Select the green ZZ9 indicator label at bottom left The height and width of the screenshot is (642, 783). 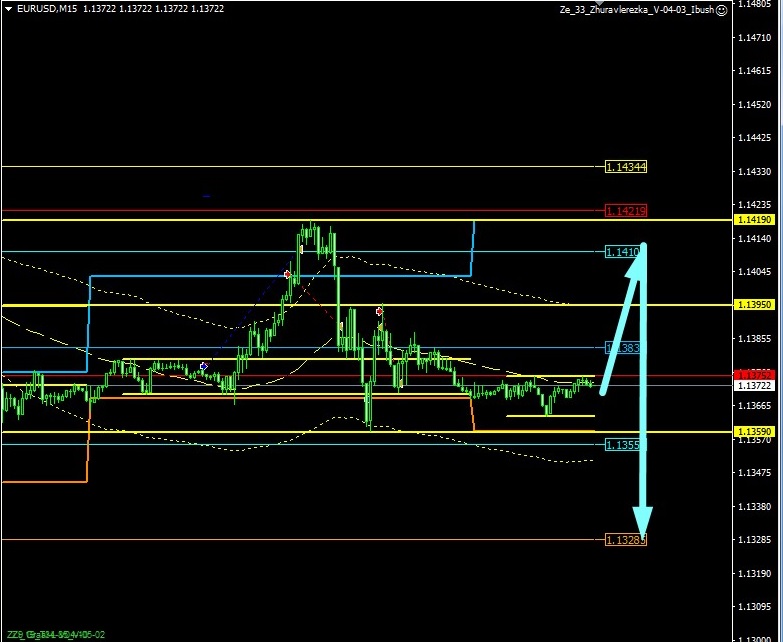(x=56, y=635)
